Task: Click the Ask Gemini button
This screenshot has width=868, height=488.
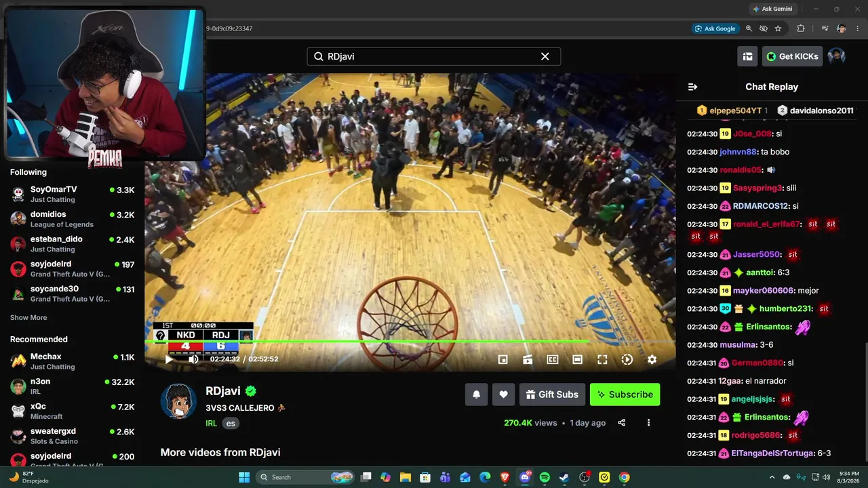Action: [772, 9]
